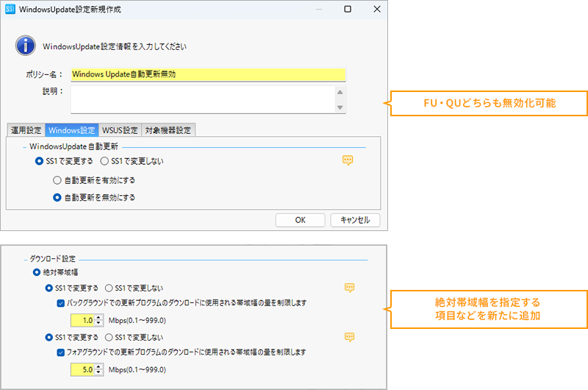Select SS1で変更しない above foreground download limit

pos(134,337)
